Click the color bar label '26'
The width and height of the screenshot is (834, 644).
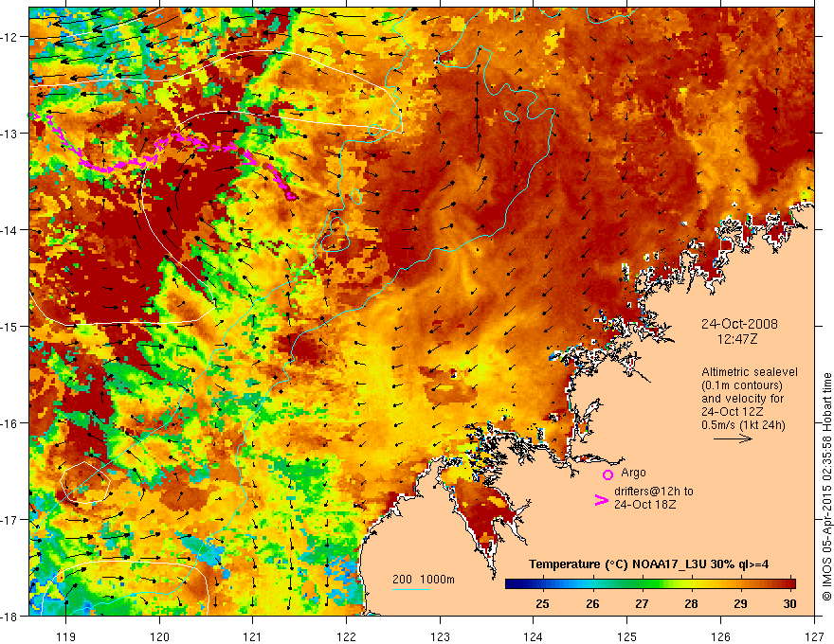[592, 603]
